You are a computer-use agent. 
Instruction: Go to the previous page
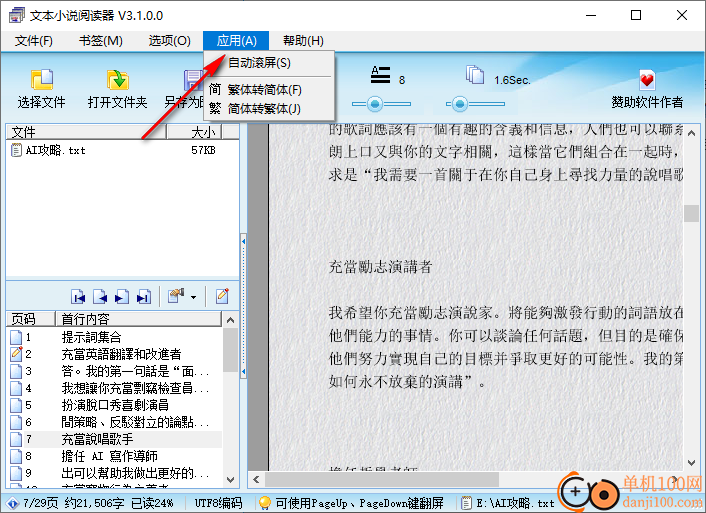point(100,297)
